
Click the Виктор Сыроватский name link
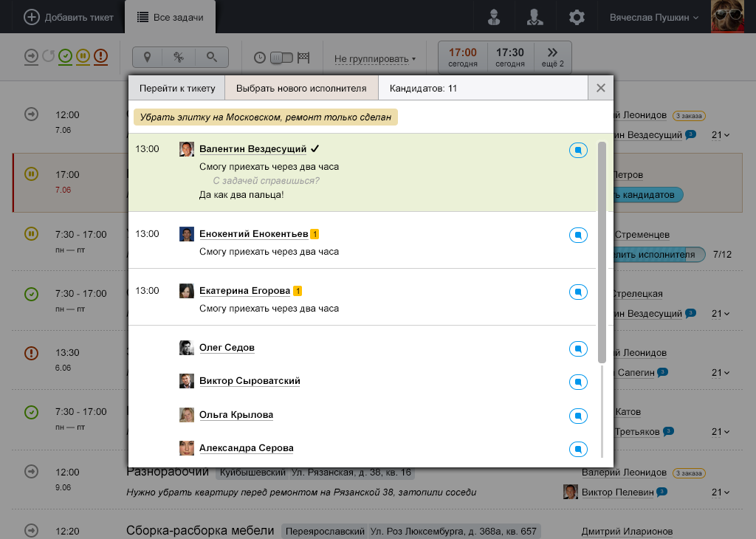pos(250,381)
